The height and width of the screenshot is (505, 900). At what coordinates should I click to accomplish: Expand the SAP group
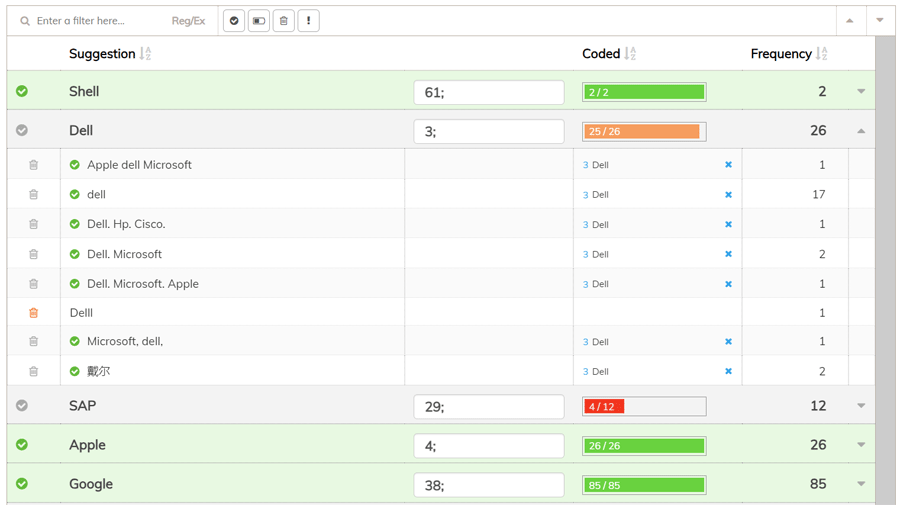tap(861, 406)
